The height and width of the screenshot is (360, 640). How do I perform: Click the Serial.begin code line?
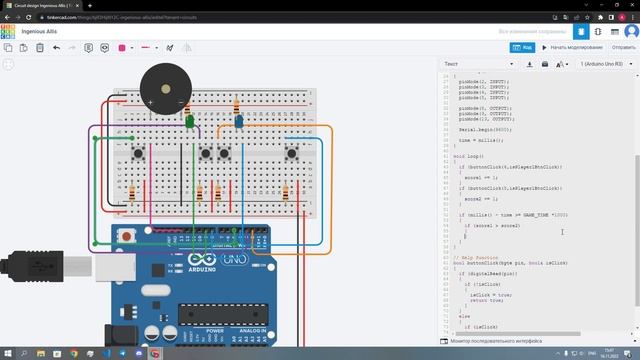485,130
